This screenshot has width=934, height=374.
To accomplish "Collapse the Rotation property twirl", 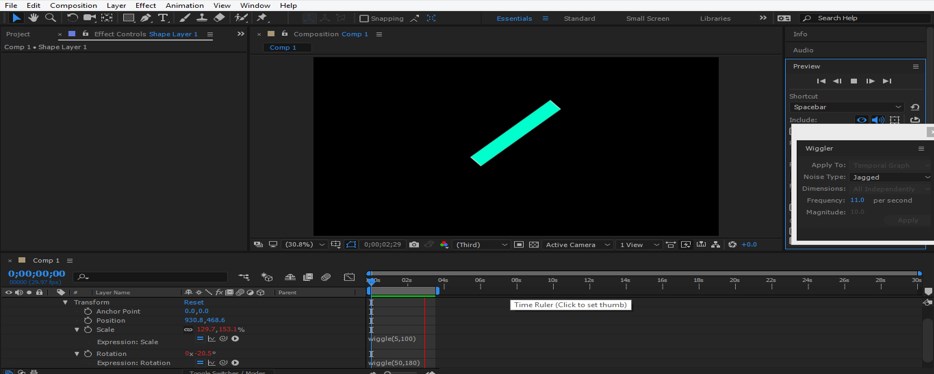I will point(77,354).
